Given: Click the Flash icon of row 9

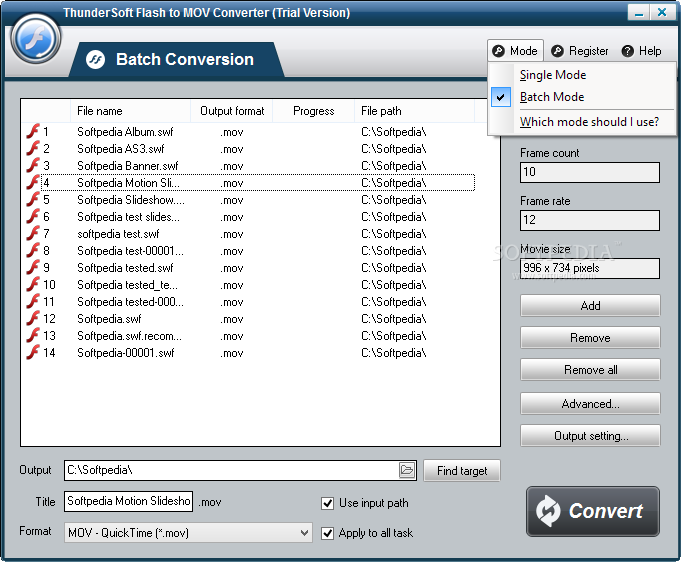Looking at the screenshot, I should 33,267.
